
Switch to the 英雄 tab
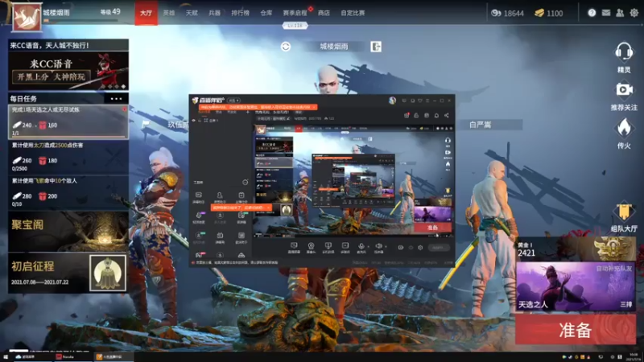[169, 13]
